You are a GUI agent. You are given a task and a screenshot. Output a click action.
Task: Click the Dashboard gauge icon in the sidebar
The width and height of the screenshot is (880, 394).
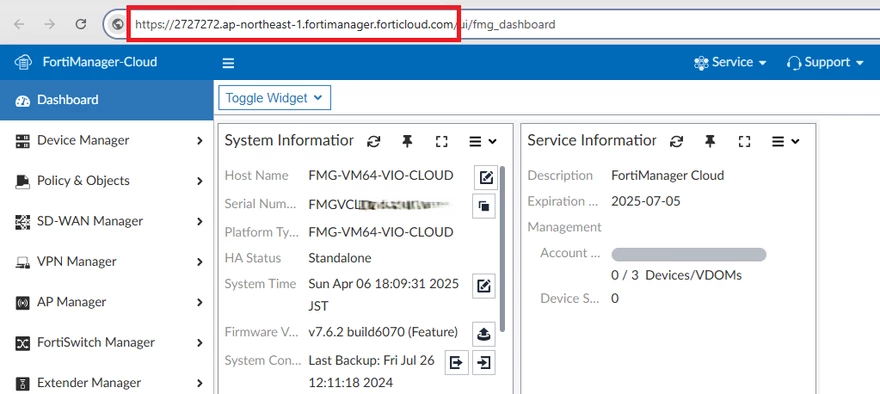22,100
